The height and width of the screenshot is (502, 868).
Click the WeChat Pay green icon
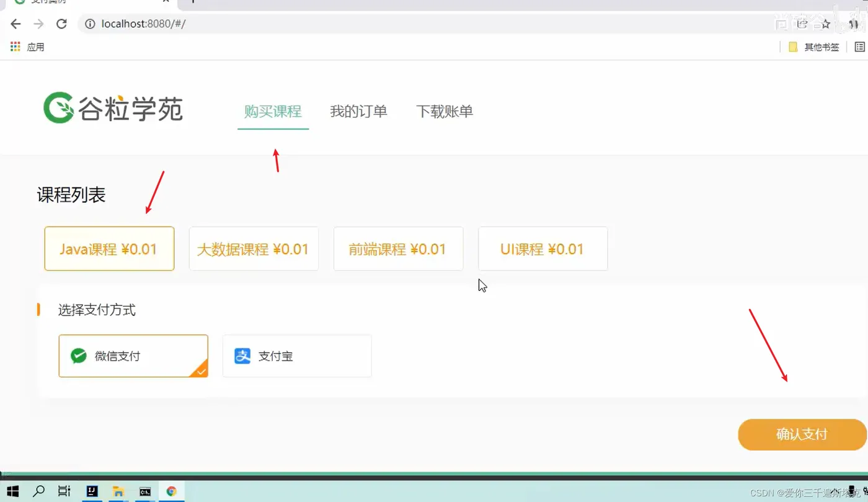tap(79, 356)
